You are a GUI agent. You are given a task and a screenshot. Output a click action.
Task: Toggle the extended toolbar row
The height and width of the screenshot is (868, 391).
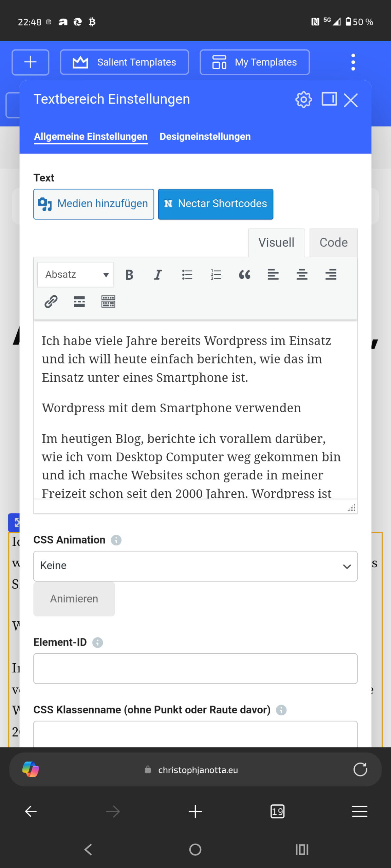(x=108, y=301)
